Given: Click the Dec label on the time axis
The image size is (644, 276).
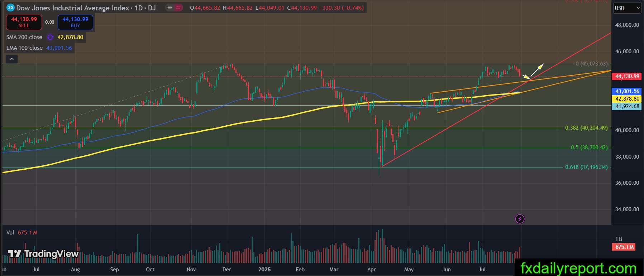Looking at the screenshot, I should pyautogui.click(x=227, y=270).
